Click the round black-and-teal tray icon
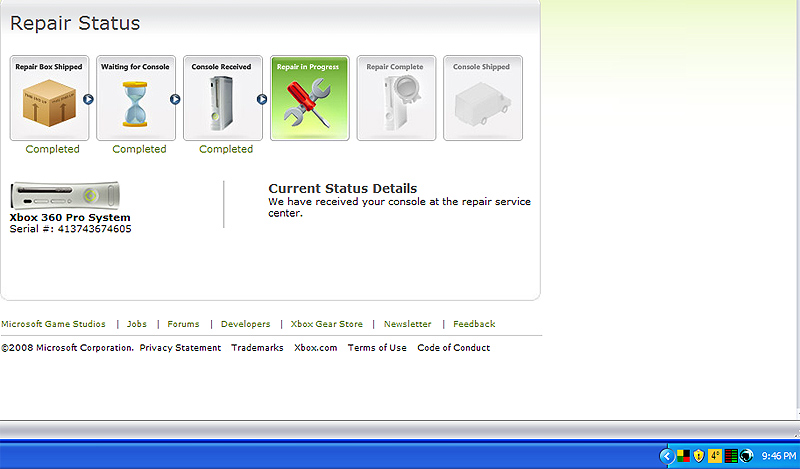Screen dimensions: 800x469 pyautogui.click(x=746, y=455)
